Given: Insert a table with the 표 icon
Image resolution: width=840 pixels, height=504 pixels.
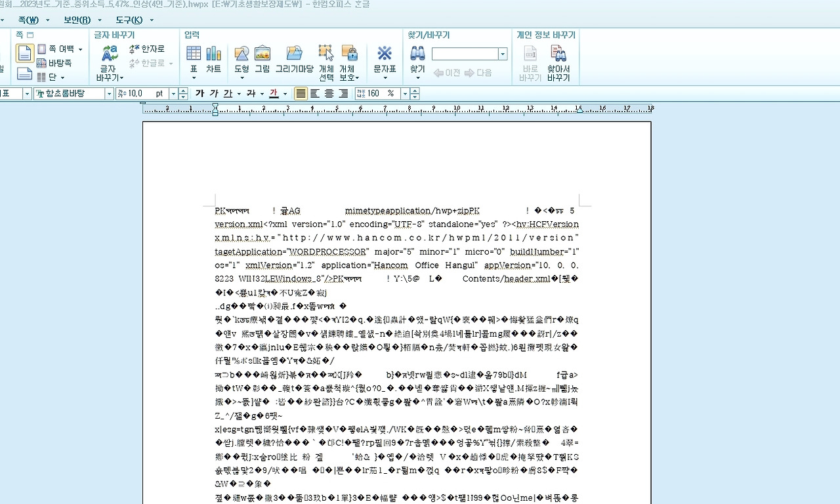Looking at the screenshot, I should point(194,59).
